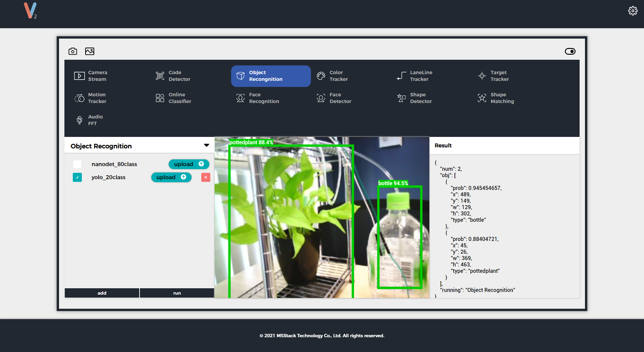Open the Shape Detector function
This screenshot has height=352, width=644.
[415, 98]
